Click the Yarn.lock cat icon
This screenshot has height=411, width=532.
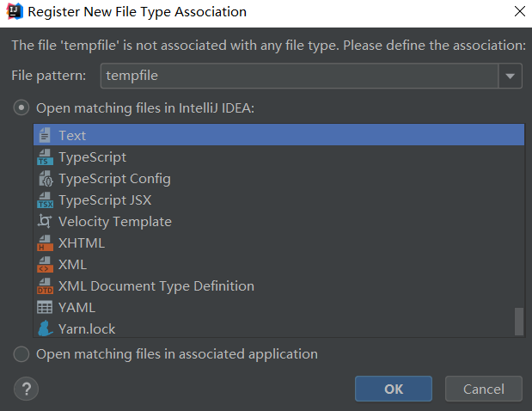pos(46,328)
